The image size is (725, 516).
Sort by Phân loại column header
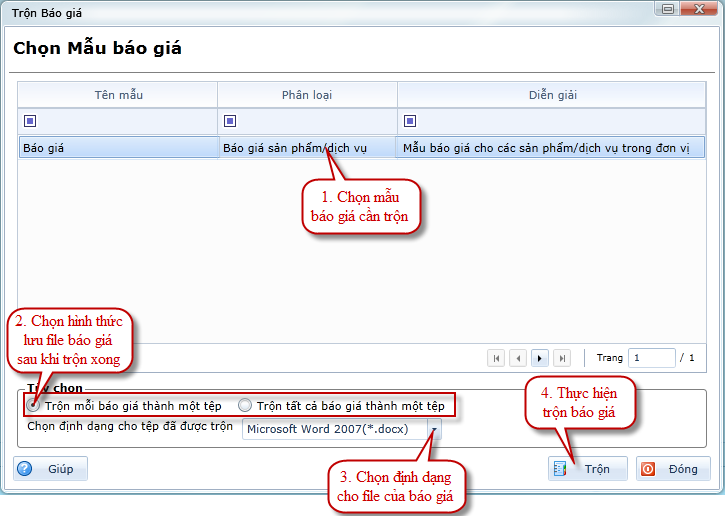coord(307,95)
